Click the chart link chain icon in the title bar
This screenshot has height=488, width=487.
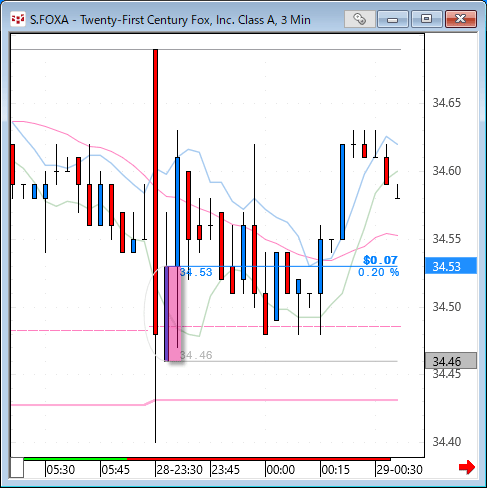(x=359, y=19)
